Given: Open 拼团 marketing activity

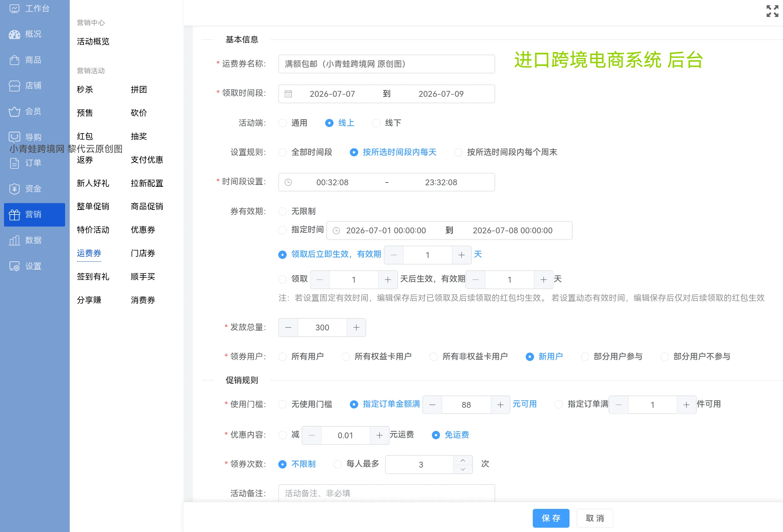Looking at the screenshot, I should point(139,90).
